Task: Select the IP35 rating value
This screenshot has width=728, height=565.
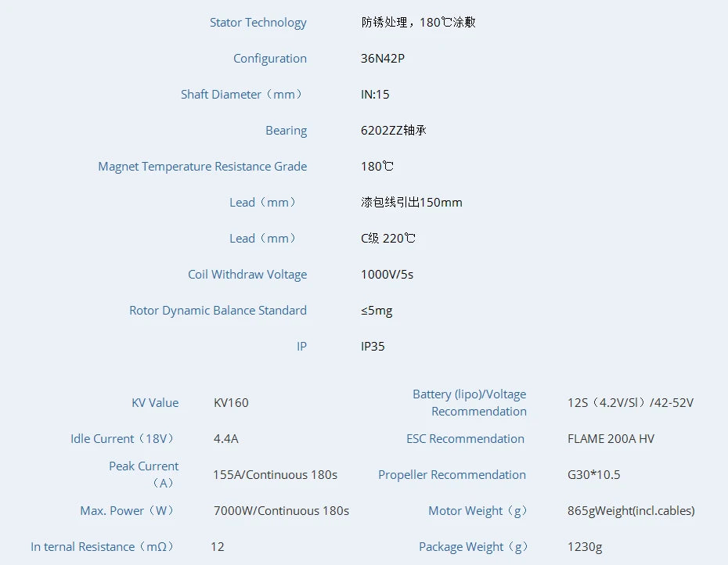Action: tap(373, 347)
